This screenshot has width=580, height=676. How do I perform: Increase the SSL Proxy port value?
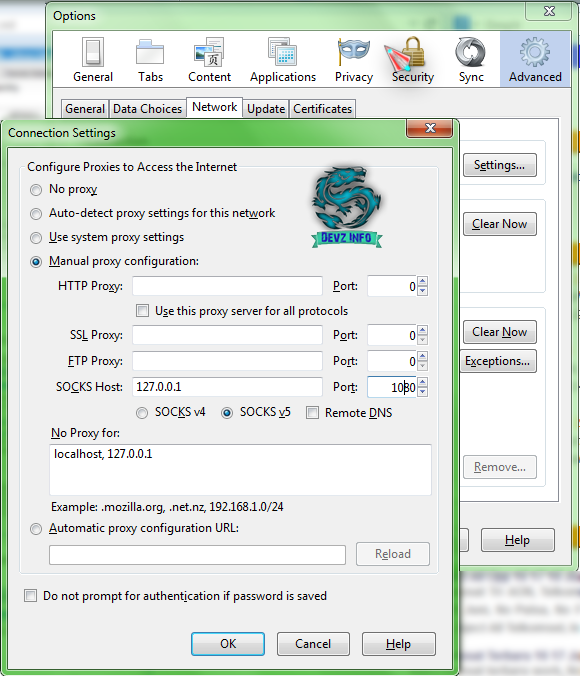(423, 330)
